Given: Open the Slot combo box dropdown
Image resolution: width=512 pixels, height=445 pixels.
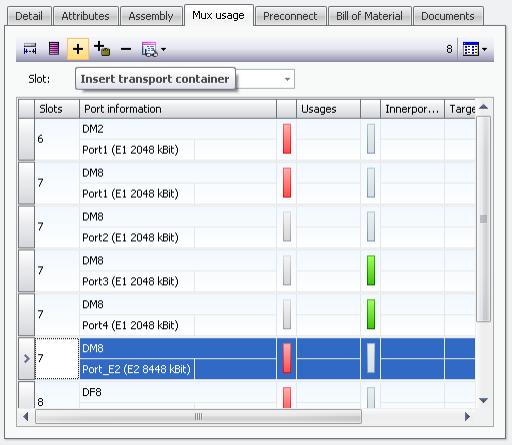Looking at the screenshot, I should (x=287, y=79).
